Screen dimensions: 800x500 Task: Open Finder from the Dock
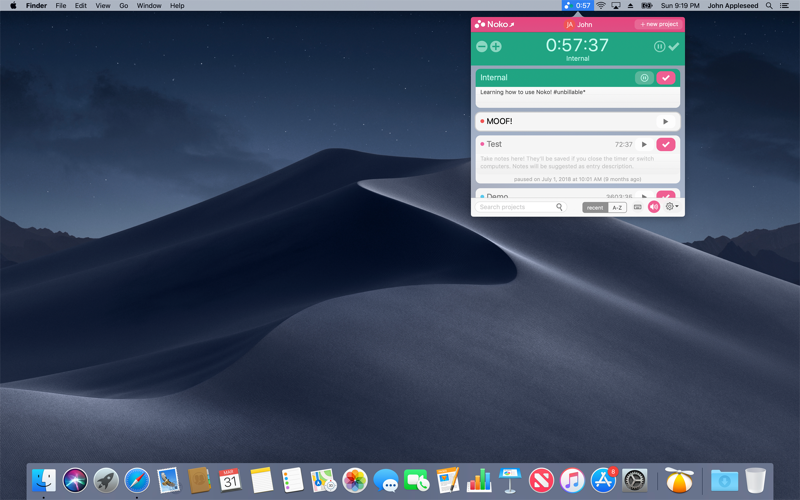tap(44, 481)
